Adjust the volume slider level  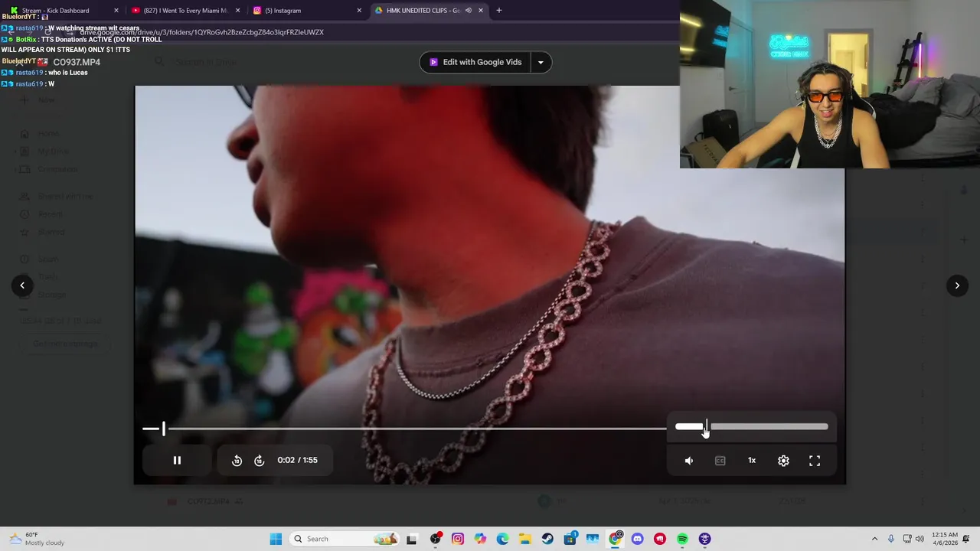tap(751, 426)
